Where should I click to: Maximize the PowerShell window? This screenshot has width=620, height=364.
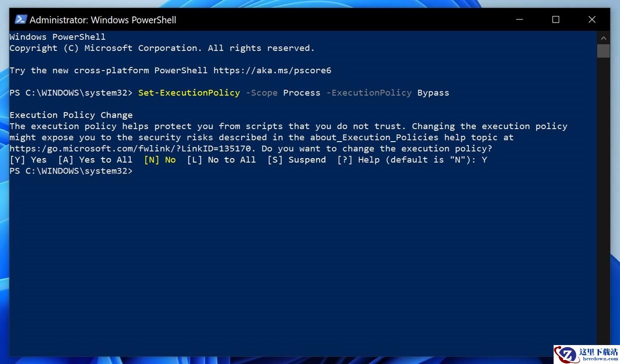click(x=556, y=20)
